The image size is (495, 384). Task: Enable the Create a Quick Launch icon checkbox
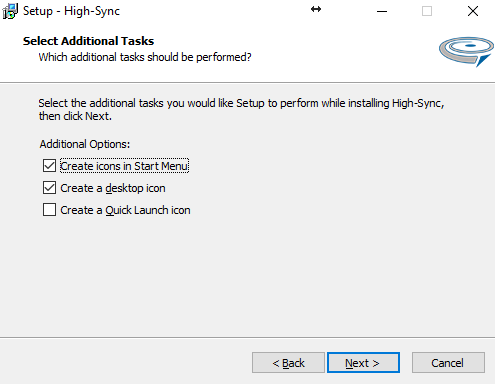point(49,210)
